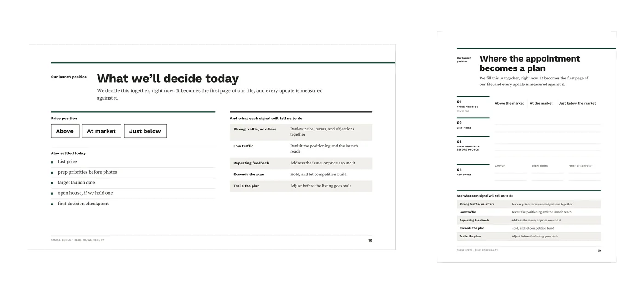Click "Exceeds the plan" row on page 09

pyautogui.click(x=529, y=228)
